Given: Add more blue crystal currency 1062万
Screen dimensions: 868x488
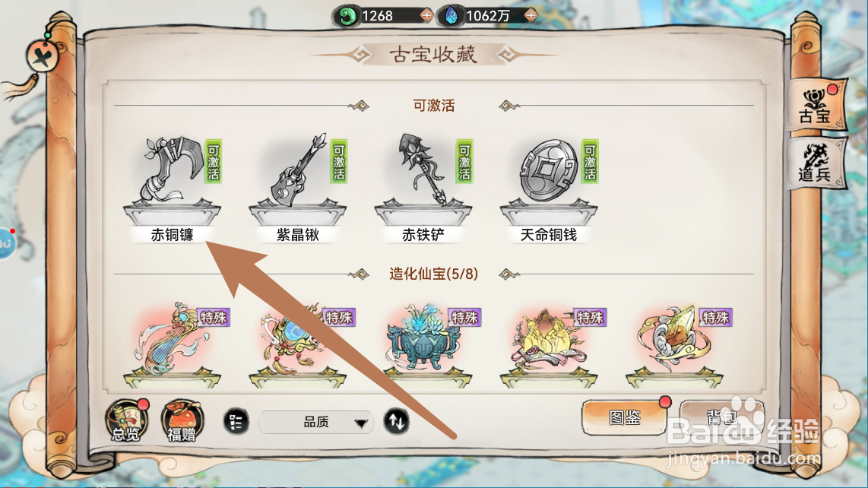Looking at the screenshot, I should (531, 15).
